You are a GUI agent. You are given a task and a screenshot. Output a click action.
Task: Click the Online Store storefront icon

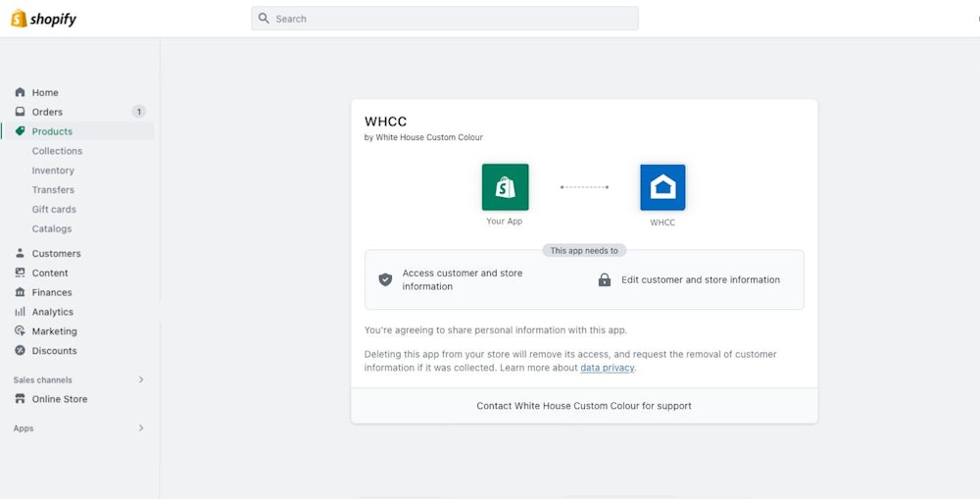click(20, 399)
